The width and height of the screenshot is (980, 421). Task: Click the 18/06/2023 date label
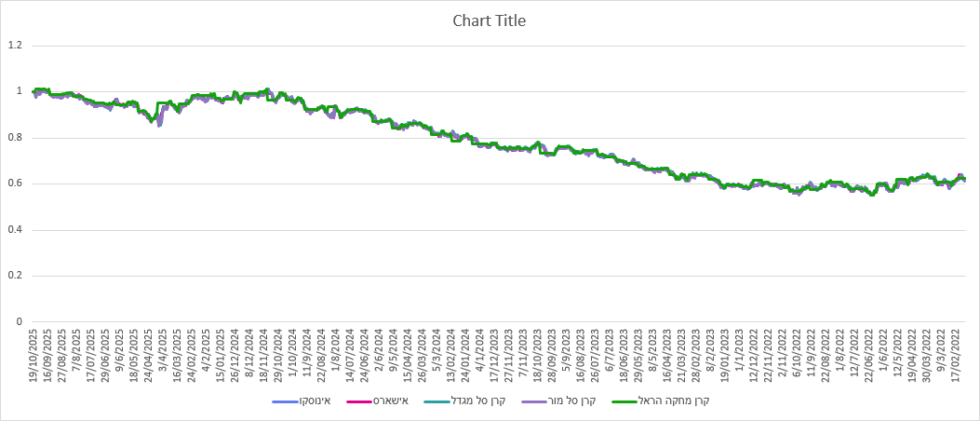(625, 355)
